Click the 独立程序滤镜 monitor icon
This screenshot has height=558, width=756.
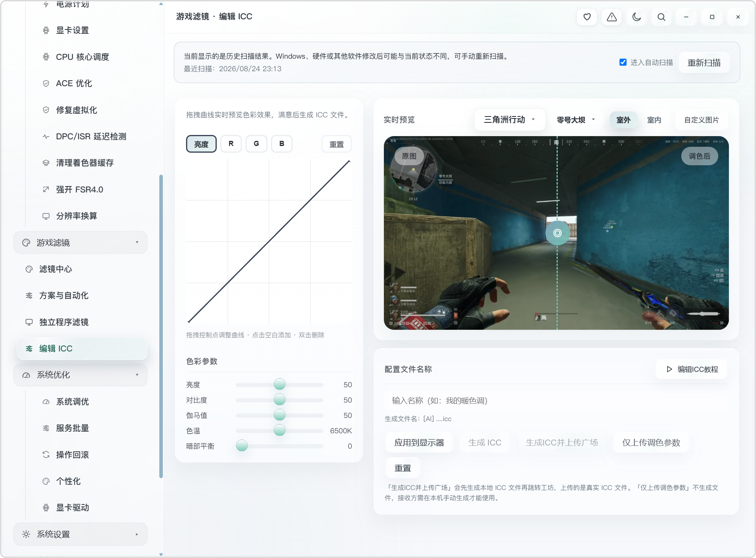point(29,322)
